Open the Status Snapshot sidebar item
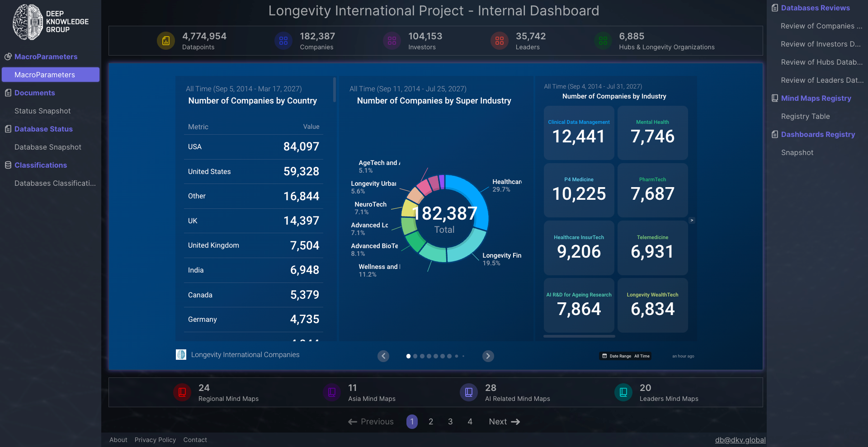This screenshot has width=868, height=447. [42, 111]
